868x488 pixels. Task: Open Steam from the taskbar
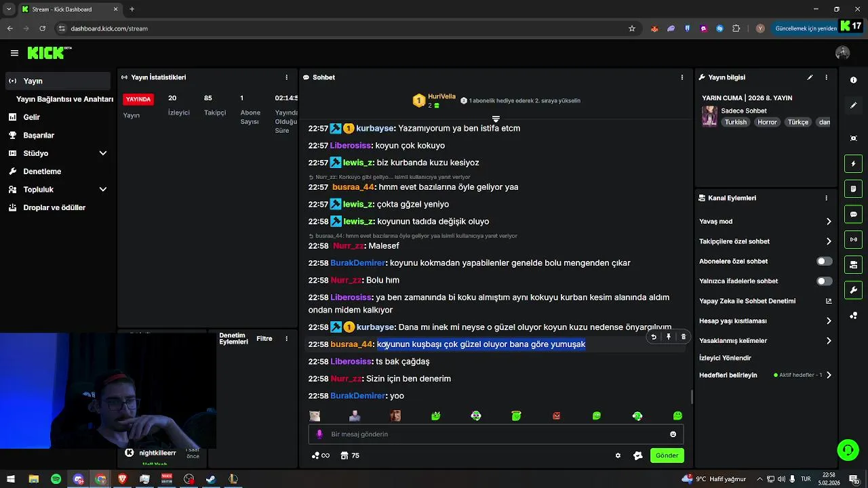point(211,479)
